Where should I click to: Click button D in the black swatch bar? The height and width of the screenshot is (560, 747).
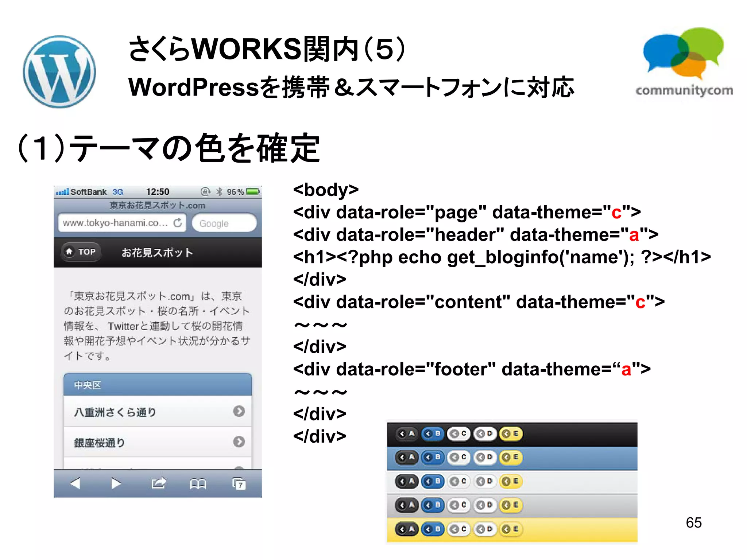click(x=485, y=434)
